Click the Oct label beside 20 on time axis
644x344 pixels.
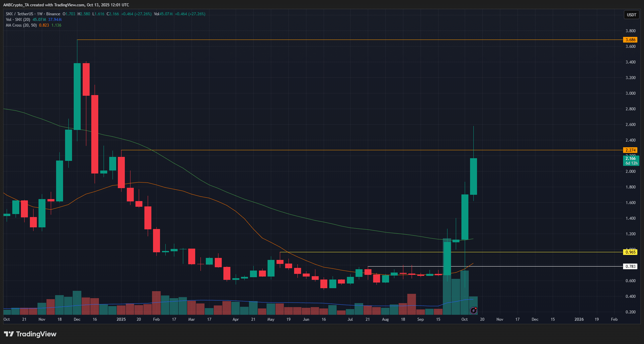click(464, 319)
